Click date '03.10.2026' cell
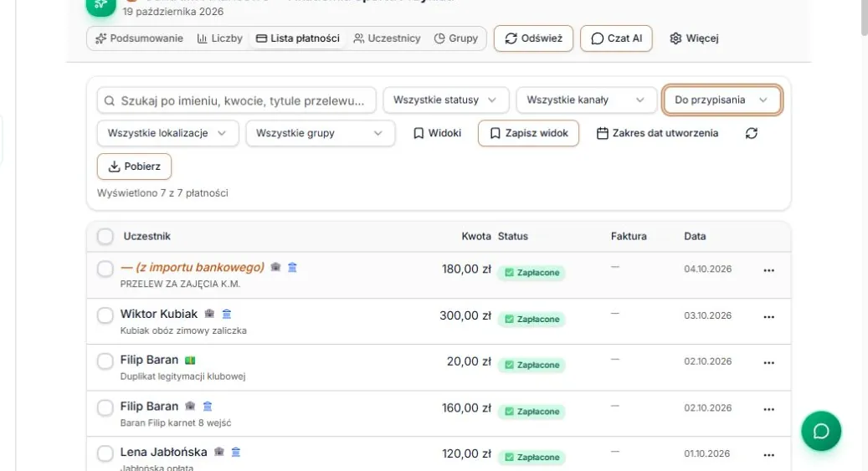Viewport: 868px width, 471px height. coord(708,315)
